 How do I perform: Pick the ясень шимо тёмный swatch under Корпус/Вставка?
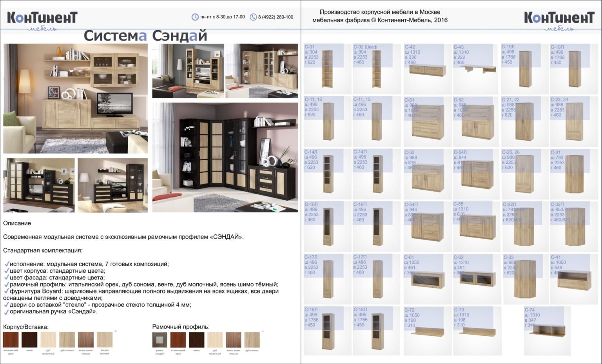click(86, 340)
